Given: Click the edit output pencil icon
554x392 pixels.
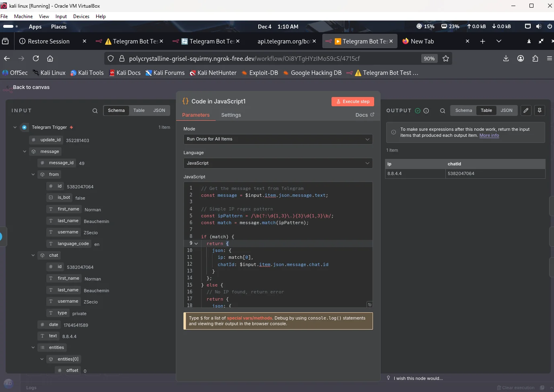Looking at the screenshot, I should 526,110.
